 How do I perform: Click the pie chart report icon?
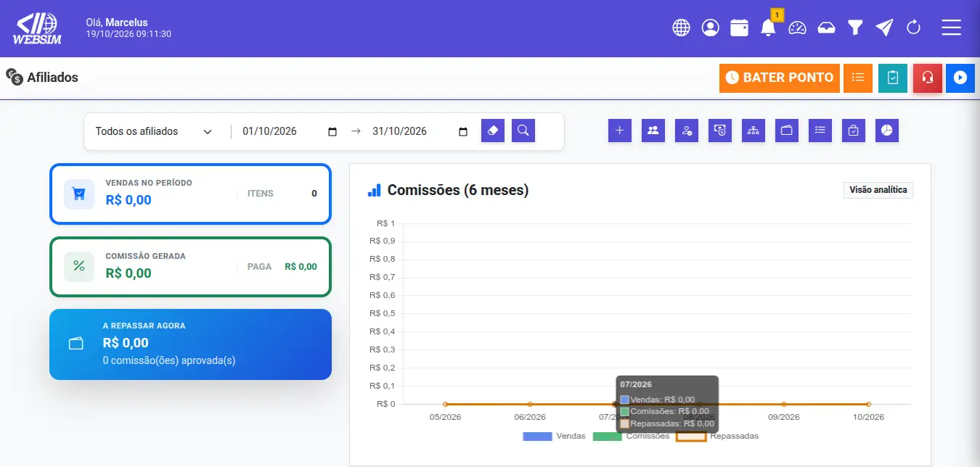point(887,131)
